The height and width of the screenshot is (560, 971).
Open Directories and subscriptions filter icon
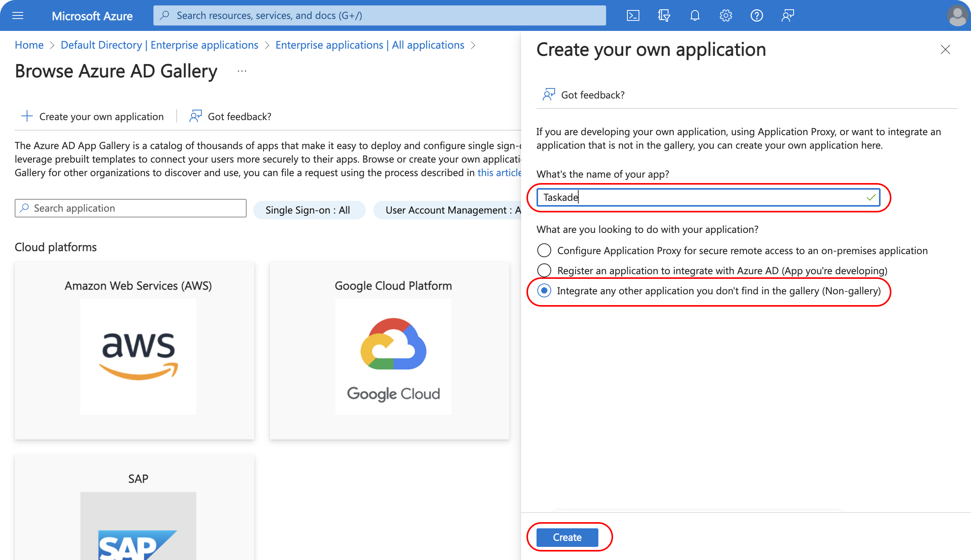coord(664,15)
